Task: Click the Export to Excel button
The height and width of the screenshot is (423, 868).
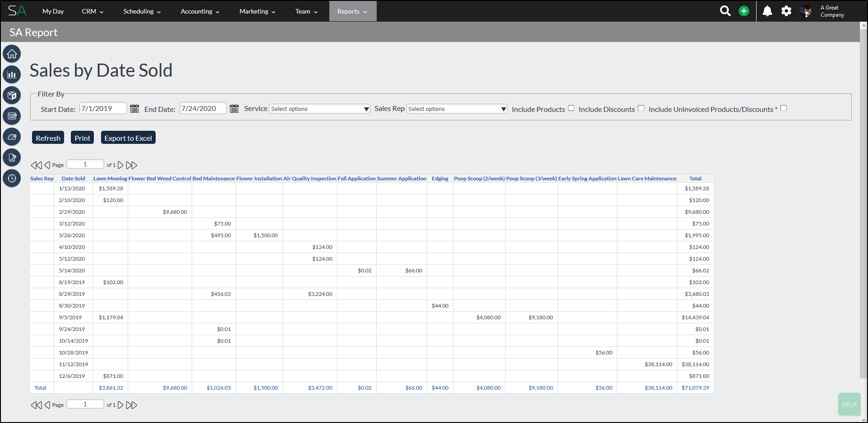Action: (128, 138)
